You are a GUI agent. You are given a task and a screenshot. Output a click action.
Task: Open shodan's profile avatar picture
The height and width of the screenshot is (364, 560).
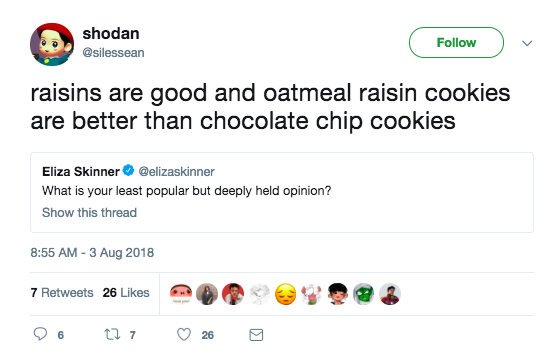52,44
